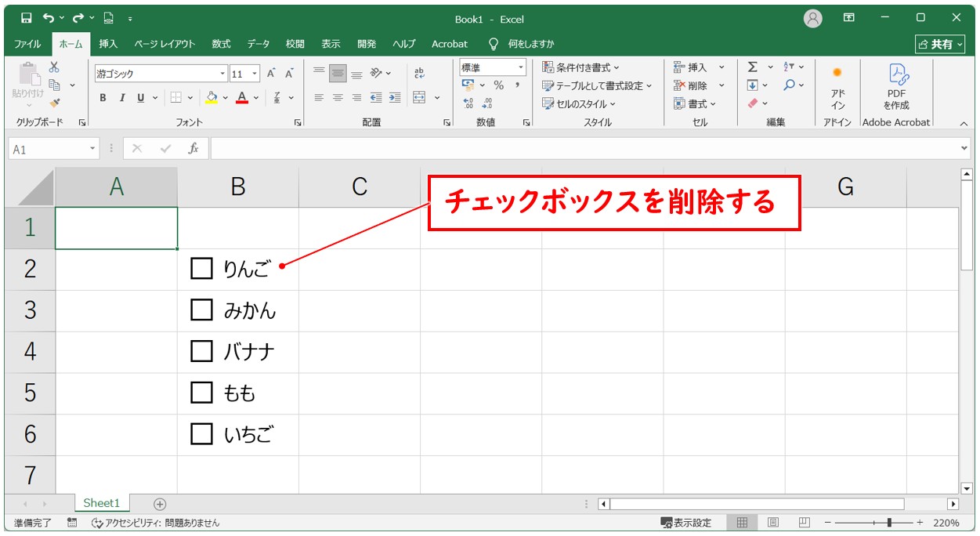Switch to the ページレイアウト tab
Image resolution: width=980 pixels, height=536 pixels.
click(x=165, y=44)
